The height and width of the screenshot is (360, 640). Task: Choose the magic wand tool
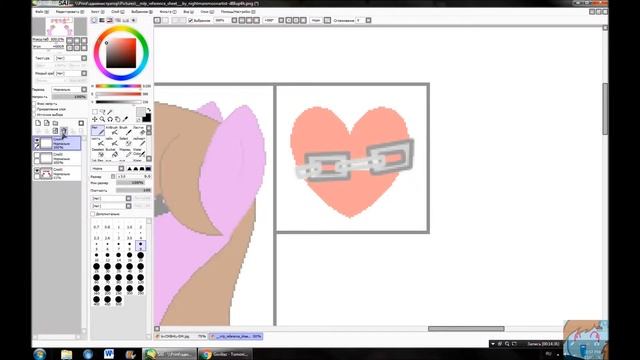(x=110, y=112)
